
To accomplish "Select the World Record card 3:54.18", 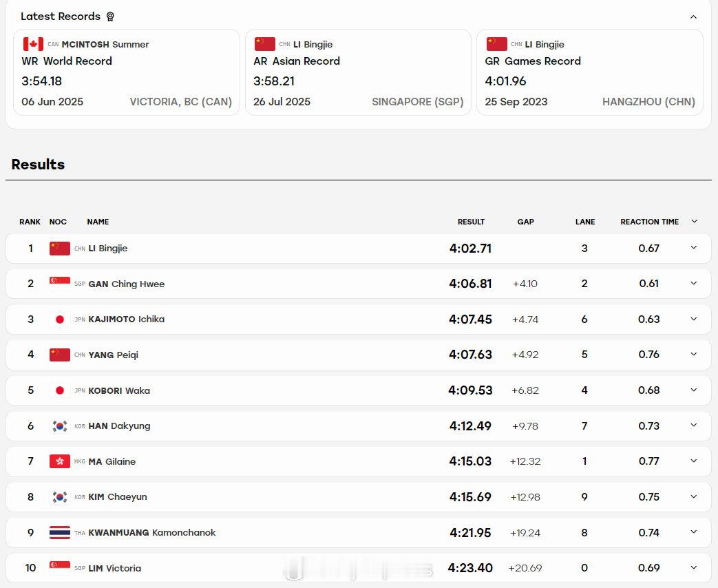I will point(127,72).
